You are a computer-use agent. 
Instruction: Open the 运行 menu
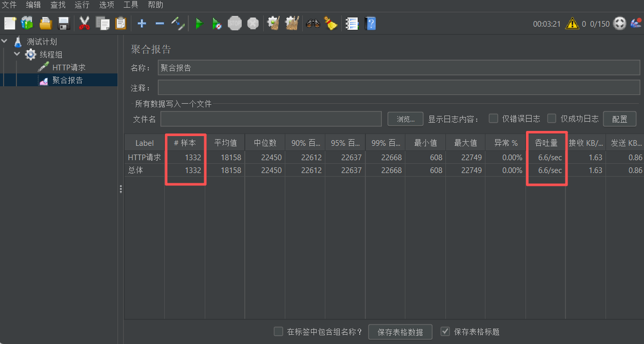coord(82,5)
